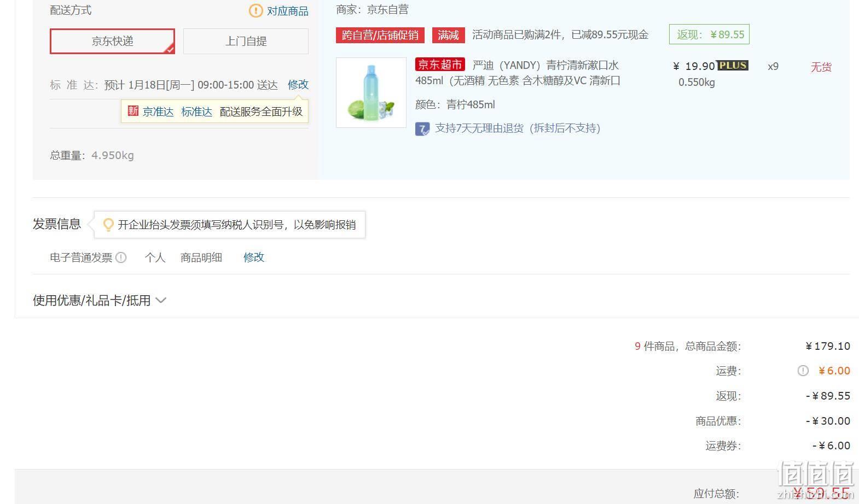This screenshot has height=504, width=859.
Task: Click the PLUS member price badge
Action: [733, 66]
